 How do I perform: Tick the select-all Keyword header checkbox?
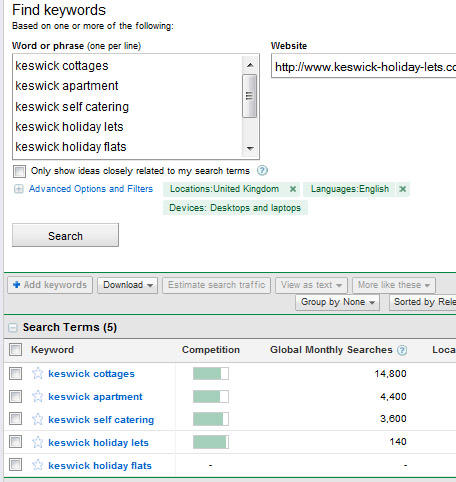tap(15, 350)
